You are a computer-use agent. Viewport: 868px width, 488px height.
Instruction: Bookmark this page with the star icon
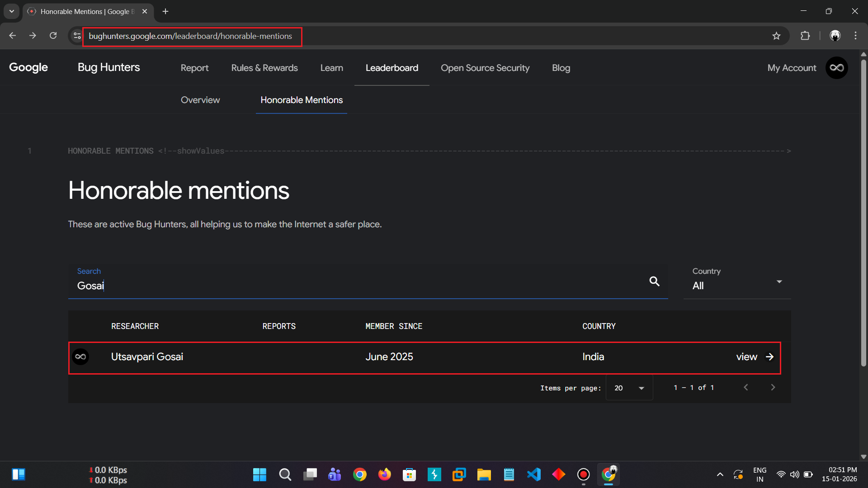(776, 36)
